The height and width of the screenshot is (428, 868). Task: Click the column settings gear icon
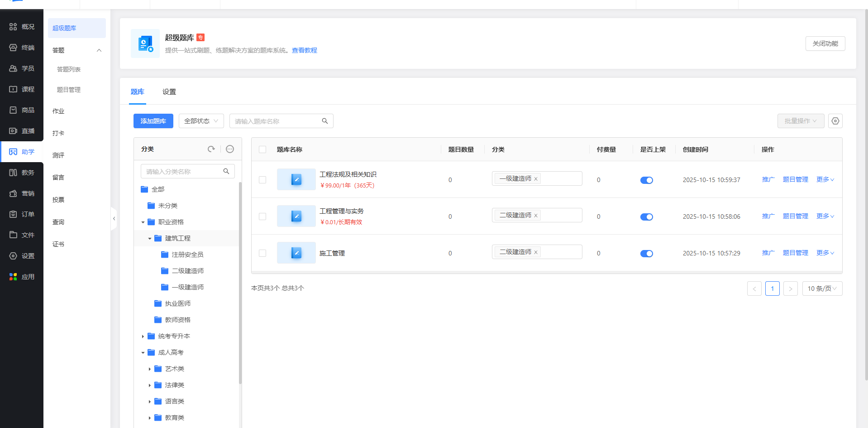835,121
